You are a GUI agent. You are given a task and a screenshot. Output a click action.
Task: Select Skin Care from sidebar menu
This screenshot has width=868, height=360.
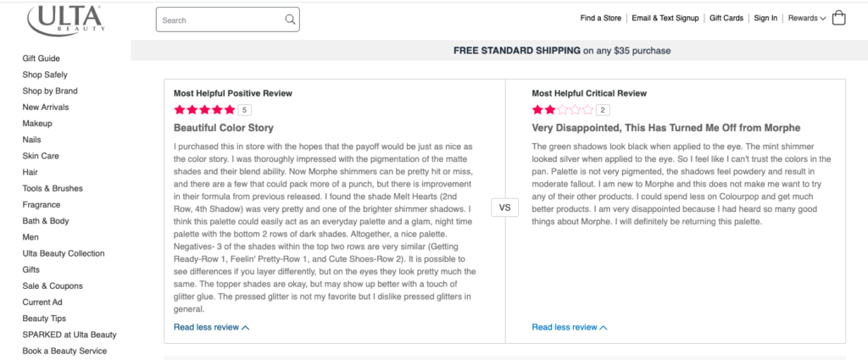[41, 156]
